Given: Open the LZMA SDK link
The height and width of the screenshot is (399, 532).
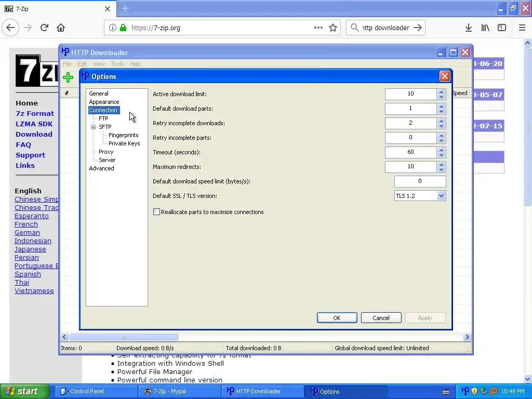Looking at the screenshot, I should [x=34, y=124].
